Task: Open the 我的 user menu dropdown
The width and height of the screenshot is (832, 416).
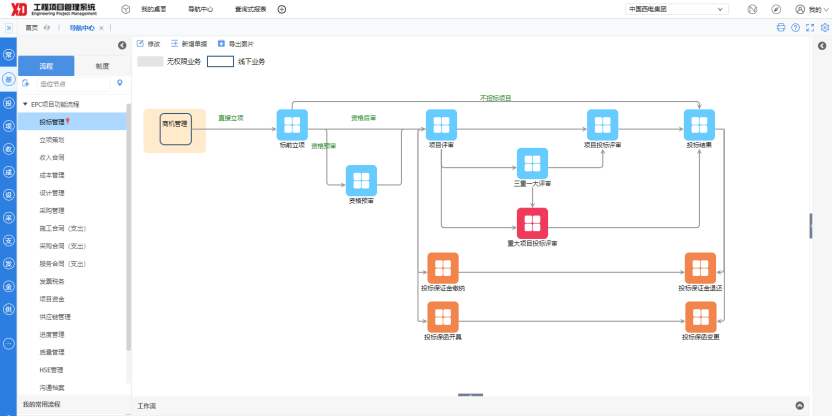Action: click(813, 8)
